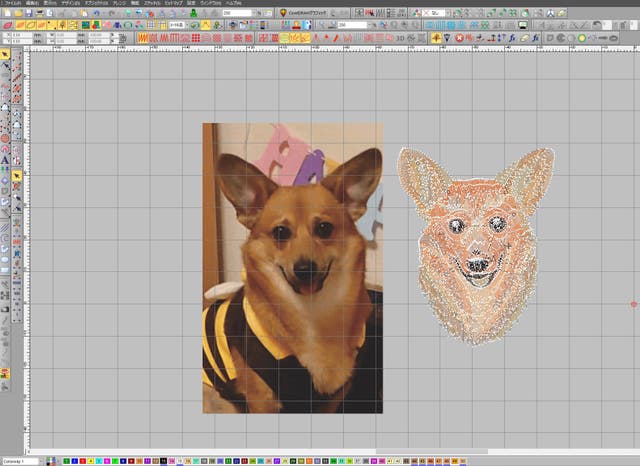
Task: Open the 編集 menu
Action: pos(32,3)
